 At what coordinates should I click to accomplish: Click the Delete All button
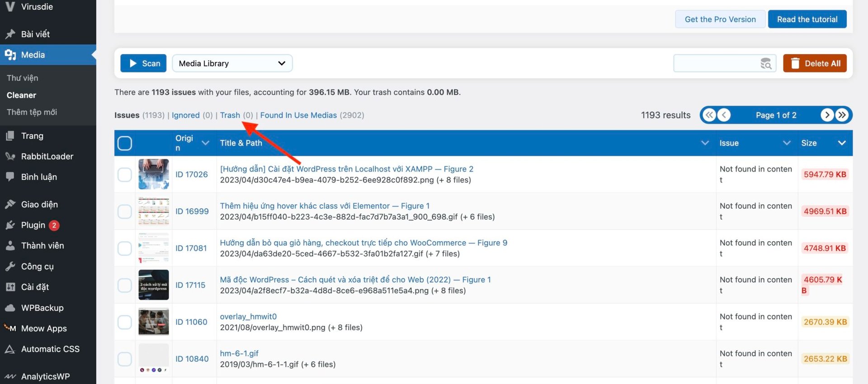[815, 64]
